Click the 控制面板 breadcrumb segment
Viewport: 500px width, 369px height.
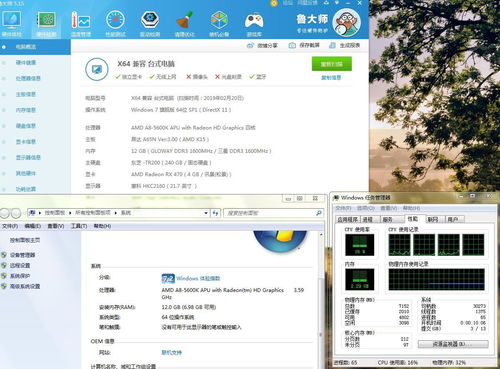[55, 213]
